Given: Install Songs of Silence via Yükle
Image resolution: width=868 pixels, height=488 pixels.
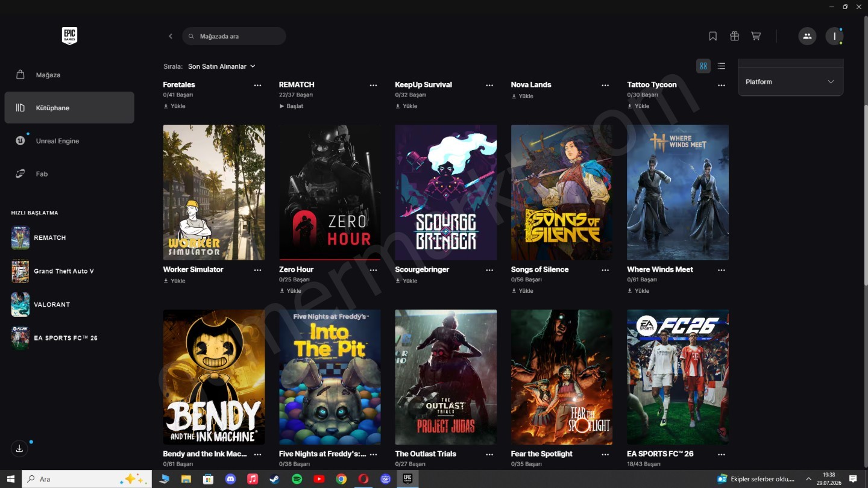Looking at the screenshot, I should click(x=522, y=290).
